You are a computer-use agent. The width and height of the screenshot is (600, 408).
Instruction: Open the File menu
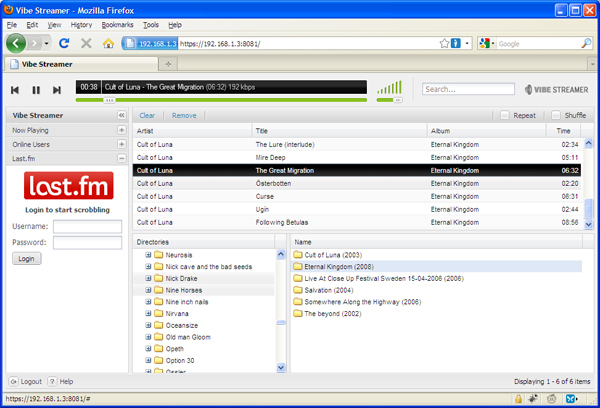[12, 25]
